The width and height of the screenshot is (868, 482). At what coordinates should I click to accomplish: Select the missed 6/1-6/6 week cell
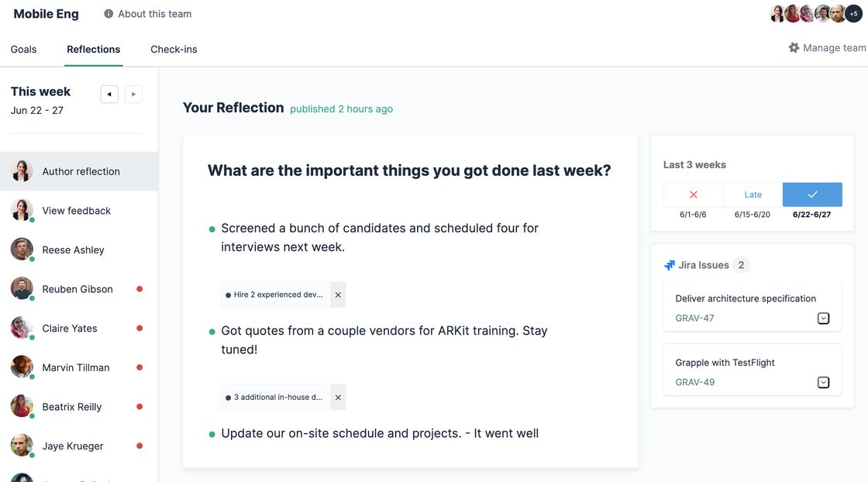click(x=693, y=195)
